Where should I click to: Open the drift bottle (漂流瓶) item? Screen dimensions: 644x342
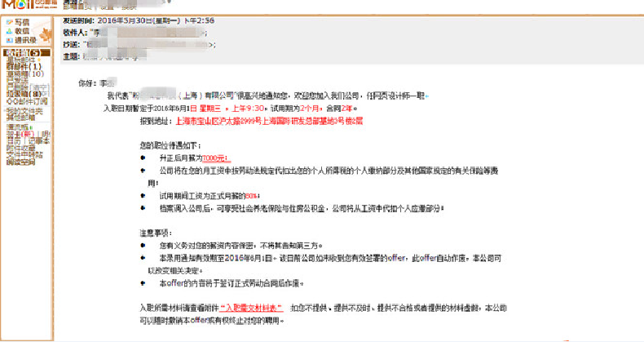coord(16,127)
